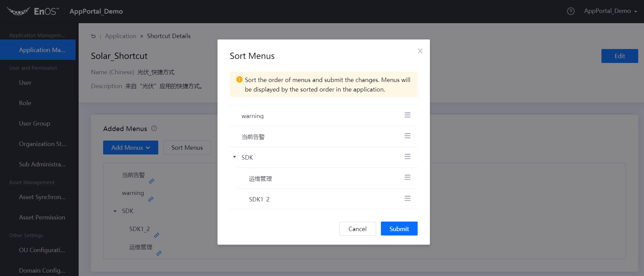Click drag handle icon for 运维管理 row

pyautogui.click(x=407, y=177)
